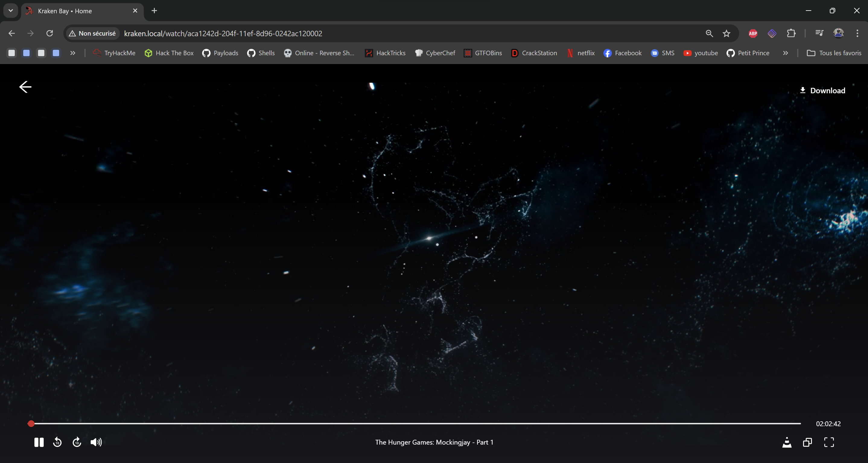Bookmark this page with star icon

pos(727,34)
